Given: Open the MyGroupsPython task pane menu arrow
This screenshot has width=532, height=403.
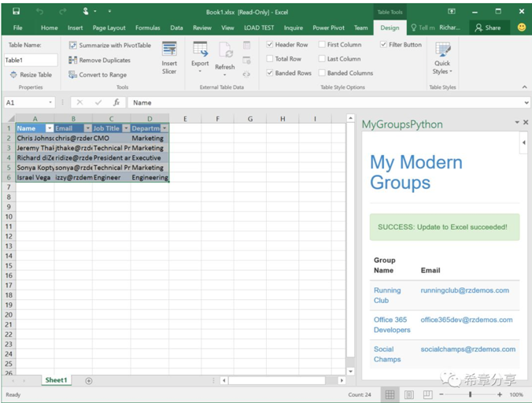Looking at the screenshot, I should point(517,122).
